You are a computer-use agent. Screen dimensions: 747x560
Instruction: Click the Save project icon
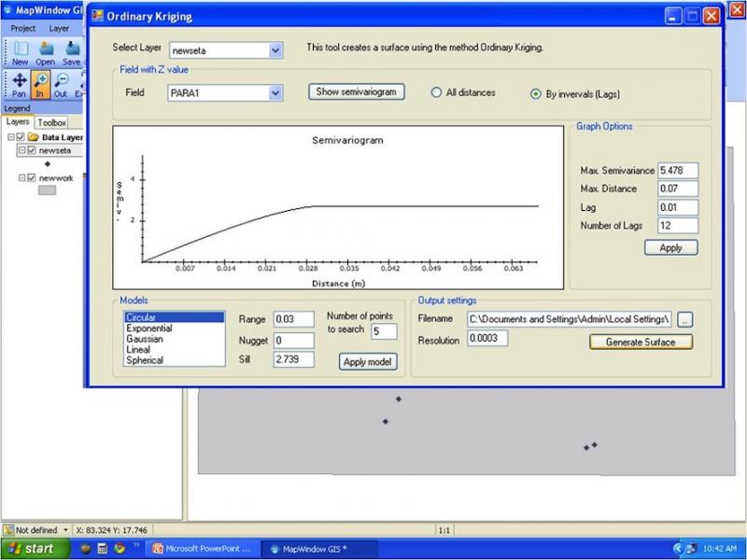71,51
